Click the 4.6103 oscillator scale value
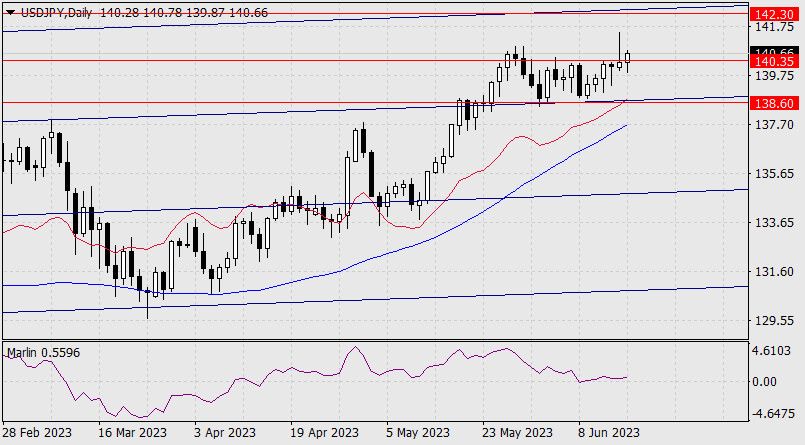This screenshot has height=445, width=805. click(x=771, y=351)
